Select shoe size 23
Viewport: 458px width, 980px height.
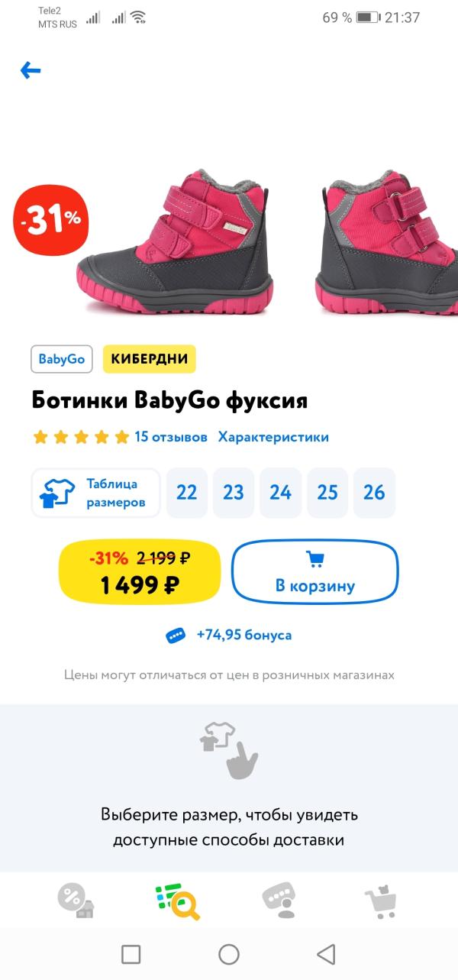point(234,493)
